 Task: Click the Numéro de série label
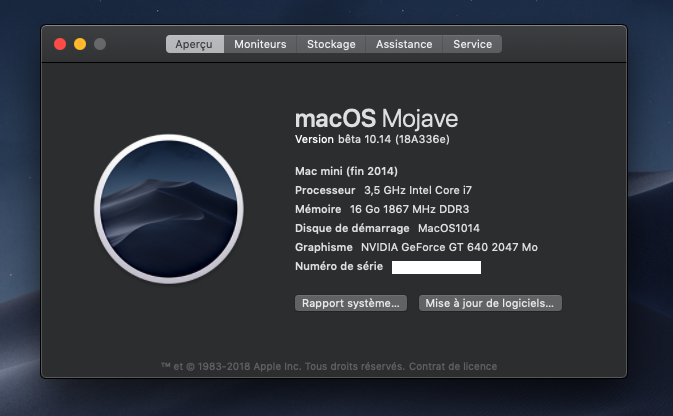339,266
